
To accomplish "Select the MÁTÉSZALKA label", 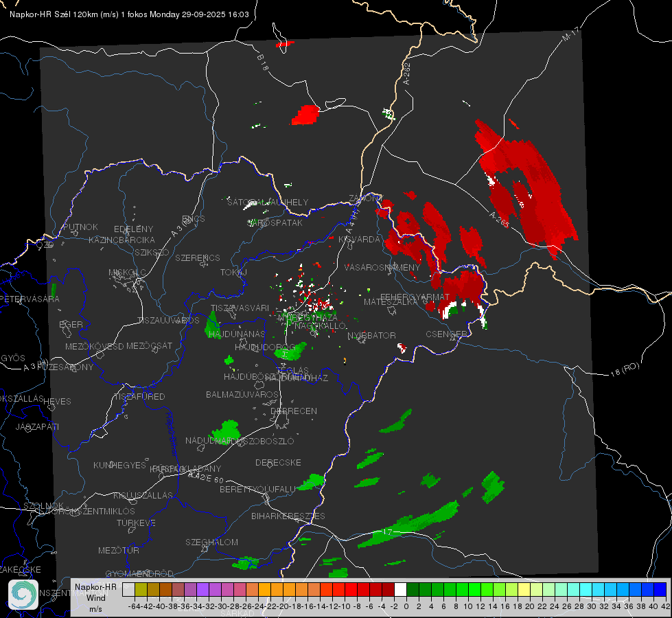I will [391, 302].
